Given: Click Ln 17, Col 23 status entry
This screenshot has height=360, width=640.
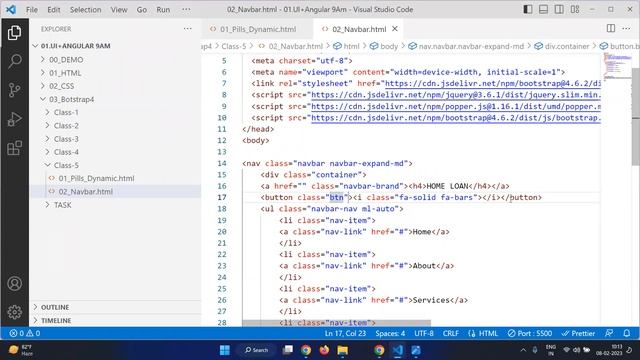Looking at the screenshot, I should (345, 333).
